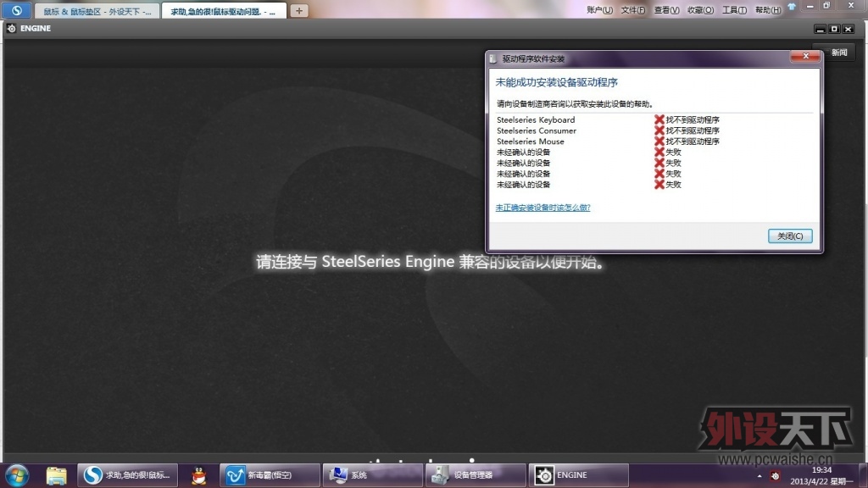868x488 pixels.
Task: Open a new browser tab with plus button
Action: tap(299, 10)
